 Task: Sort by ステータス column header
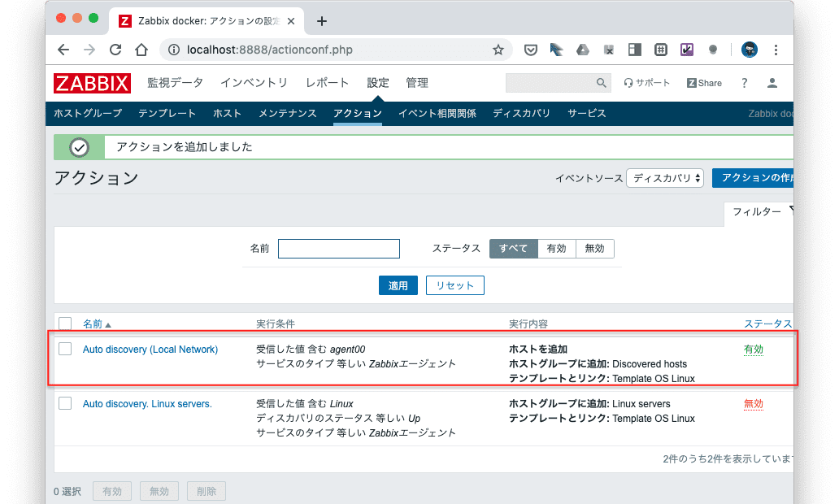point(767,324)
